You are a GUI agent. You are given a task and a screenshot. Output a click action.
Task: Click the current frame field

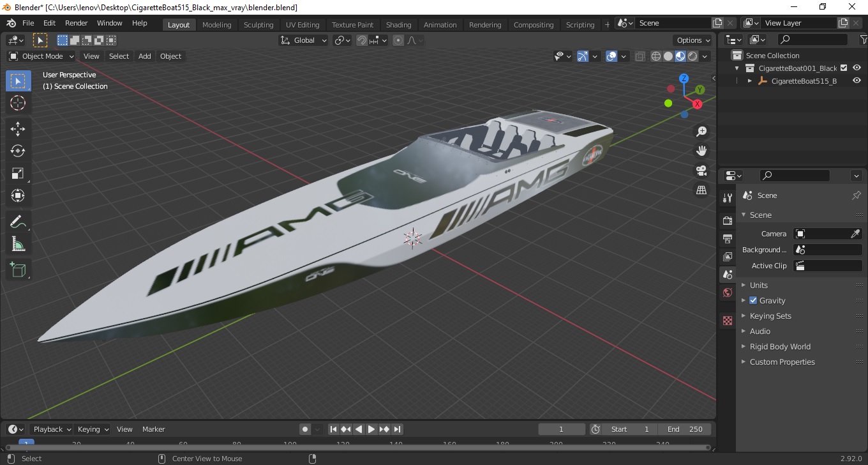pyautogui.click(x=562, y=429)
